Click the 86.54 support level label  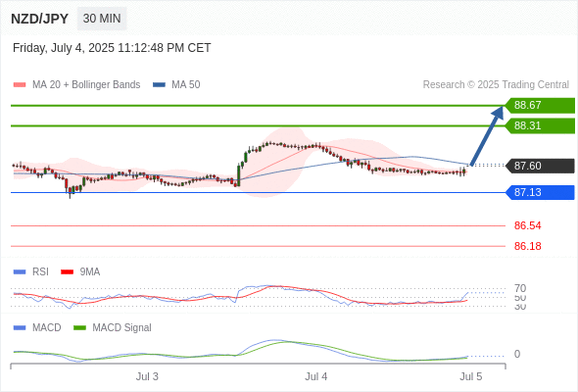pyautogui.click(x=527, y=225)
